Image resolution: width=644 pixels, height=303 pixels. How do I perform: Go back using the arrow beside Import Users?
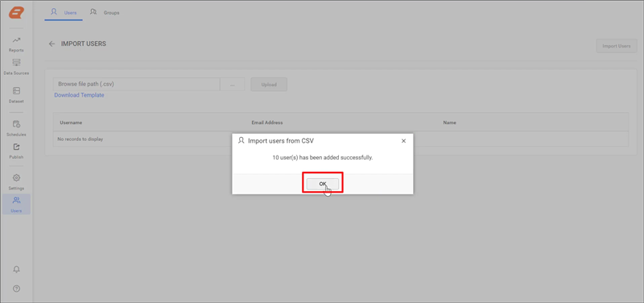(52, 44)
